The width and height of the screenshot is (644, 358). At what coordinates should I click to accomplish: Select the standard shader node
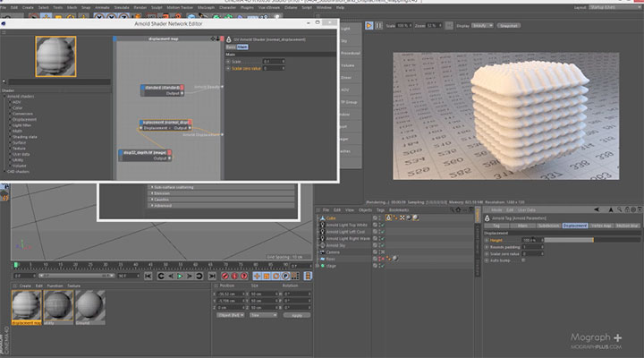162,90
